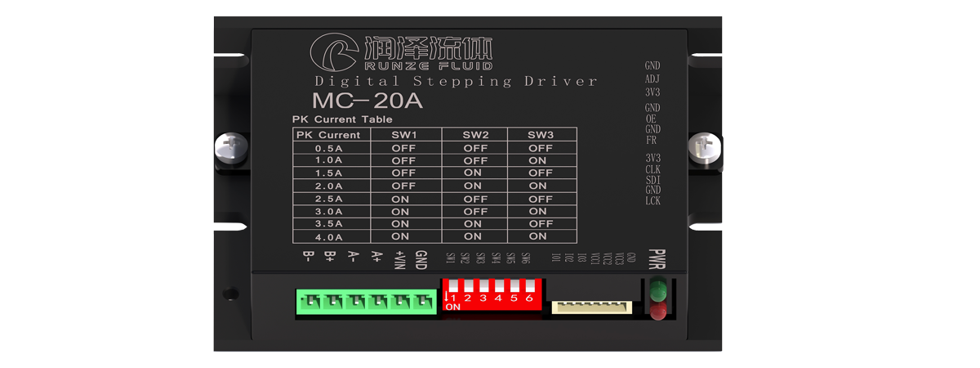Click the ADJ pin label
The width and height of the screenshot is (980, 368).
tap(653, 79)
